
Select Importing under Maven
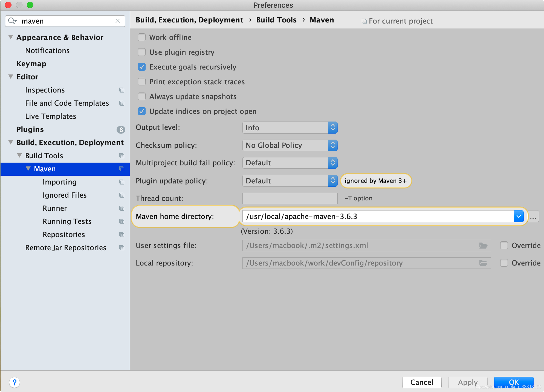(x=59, y=182)
